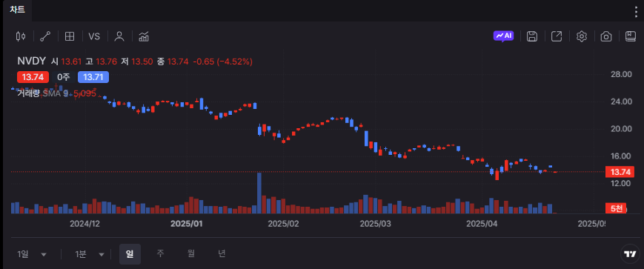Click the 2025/02 date axis label

(284, 224)
